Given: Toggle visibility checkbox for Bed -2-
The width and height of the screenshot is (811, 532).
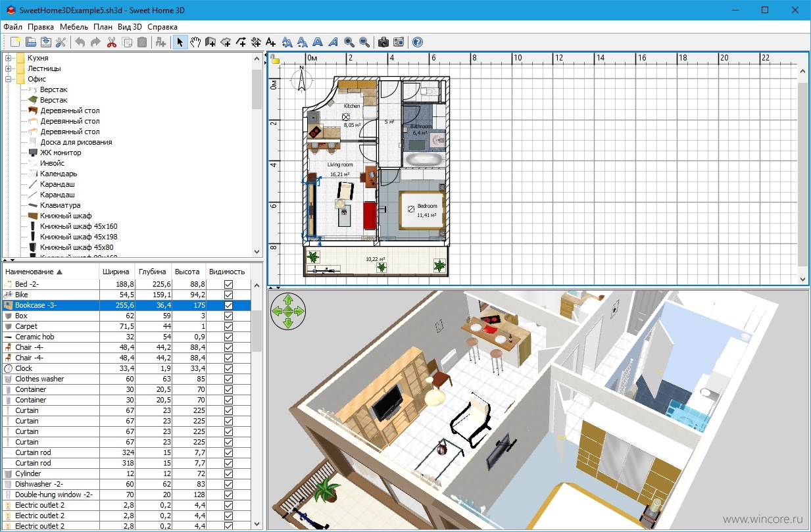Looking at the screenshot, I should point(228,284).
